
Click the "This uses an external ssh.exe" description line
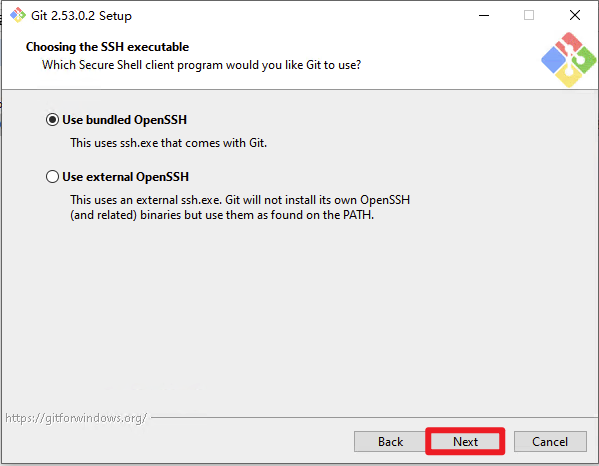240,200
